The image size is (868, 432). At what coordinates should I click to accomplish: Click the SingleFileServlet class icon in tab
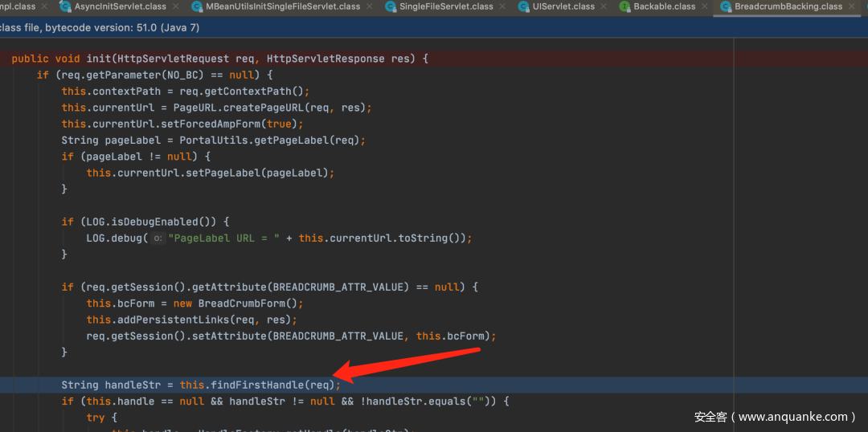391,6
